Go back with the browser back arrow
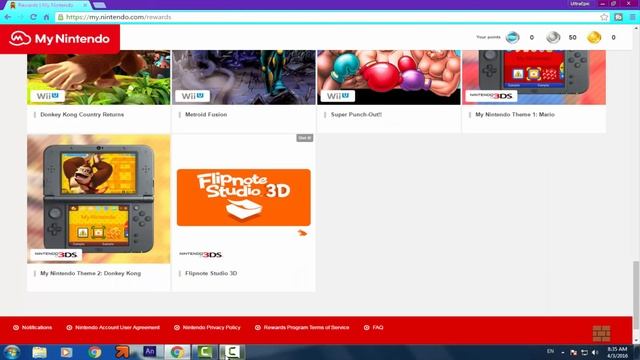This screenshot has height=360, width=640. coord(8,17)
